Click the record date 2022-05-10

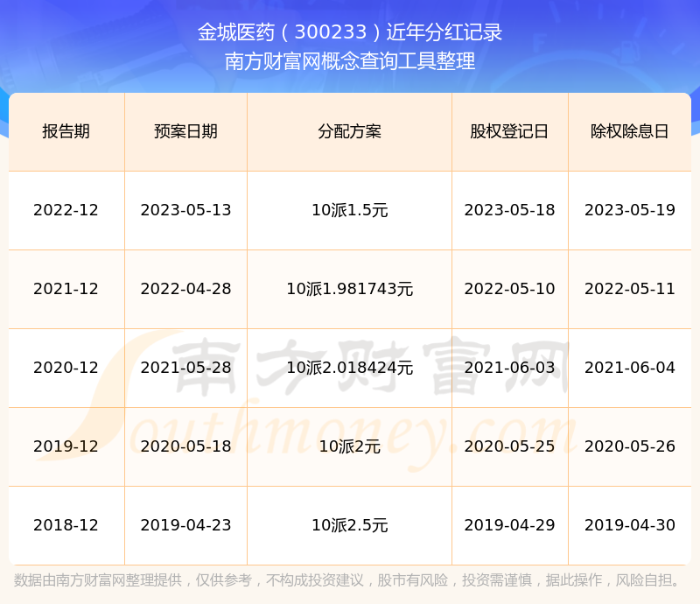[509, 289]
